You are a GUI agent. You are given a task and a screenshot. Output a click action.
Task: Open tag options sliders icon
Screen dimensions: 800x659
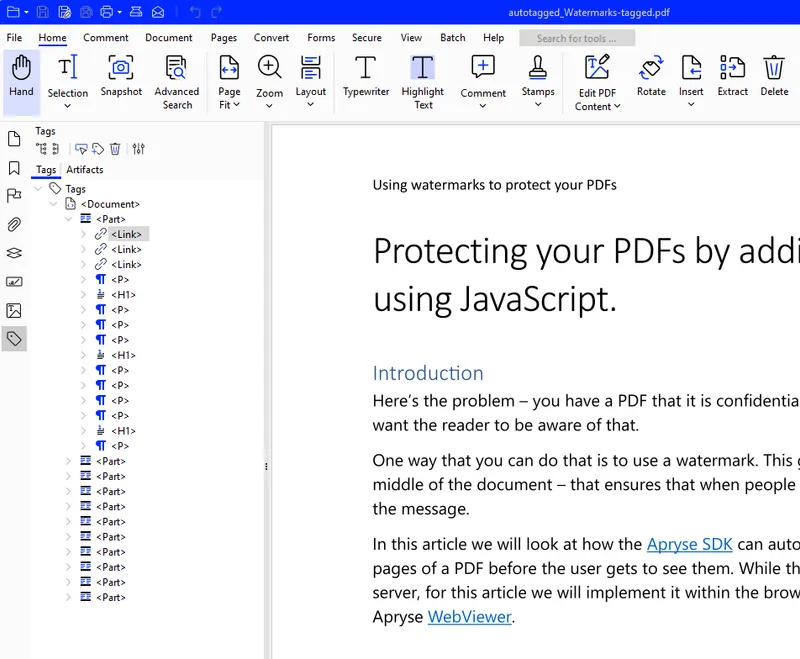(x=138, y=149)
